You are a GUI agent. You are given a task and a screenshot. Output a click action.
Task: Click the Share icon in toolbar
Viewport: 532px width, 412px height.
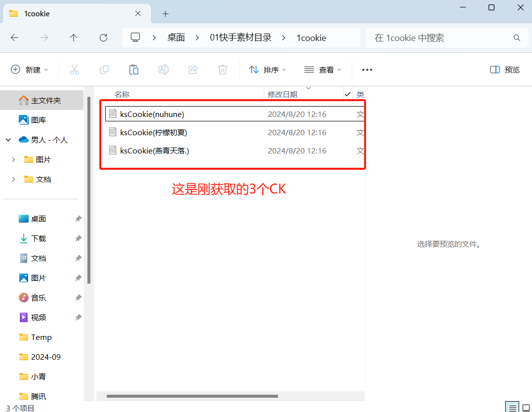[x=193, y=70]
